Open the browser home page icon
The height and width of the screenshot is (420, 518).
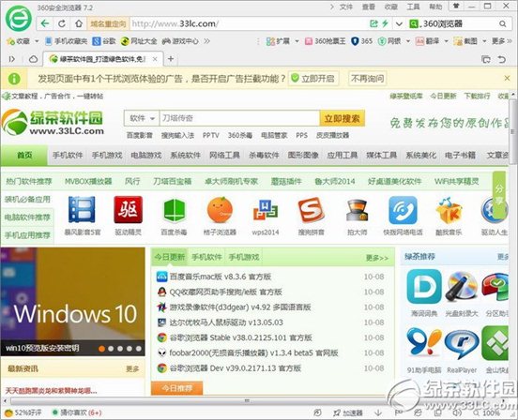tap(79, 23)
